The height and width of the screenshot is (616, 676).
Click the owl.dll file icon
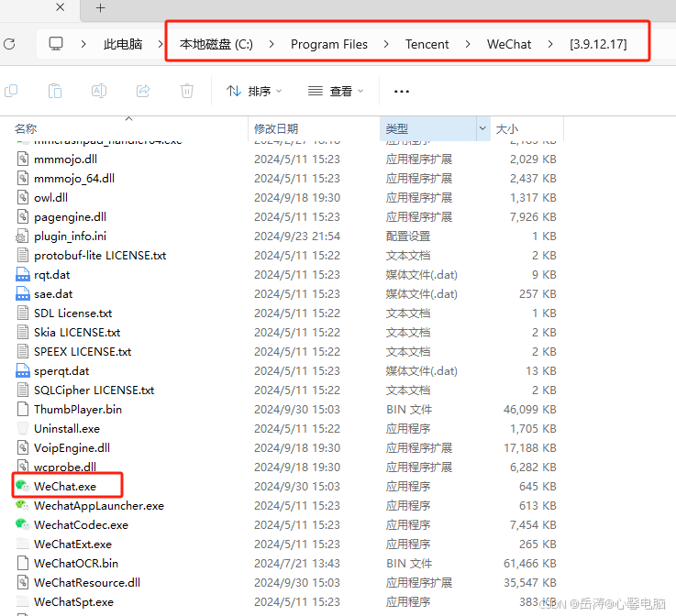tap(23, 197)
